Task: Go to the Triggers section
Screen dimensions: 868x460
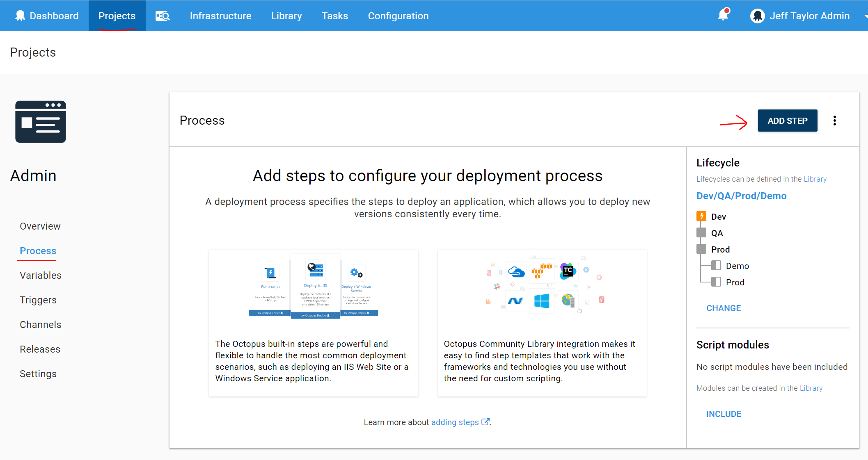Action: [38, 300]
